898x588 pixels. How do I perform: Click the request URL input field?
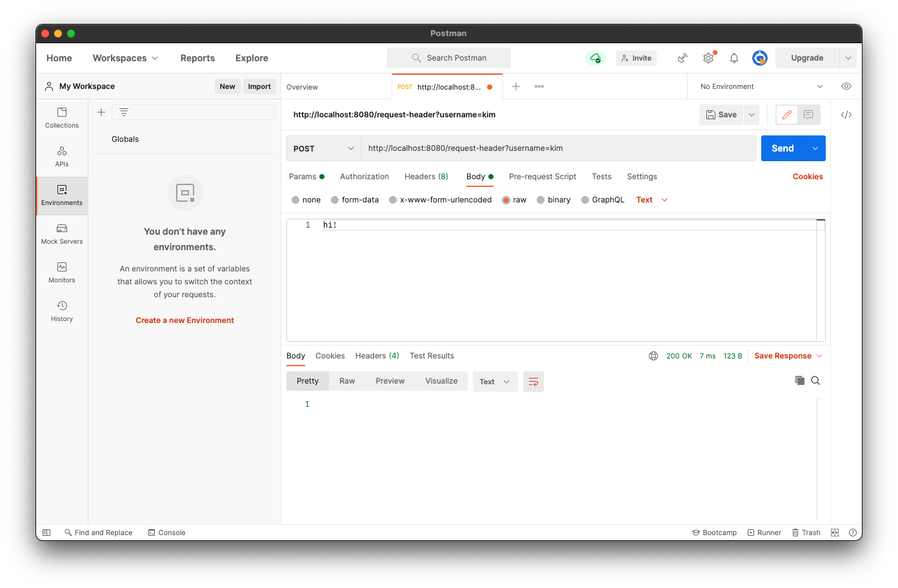coord(558,148)
